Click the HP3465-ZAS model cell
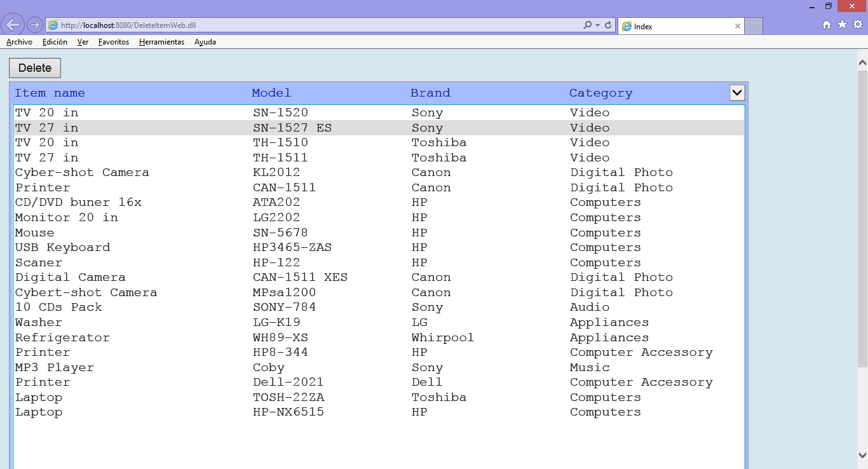 [292, 247]
